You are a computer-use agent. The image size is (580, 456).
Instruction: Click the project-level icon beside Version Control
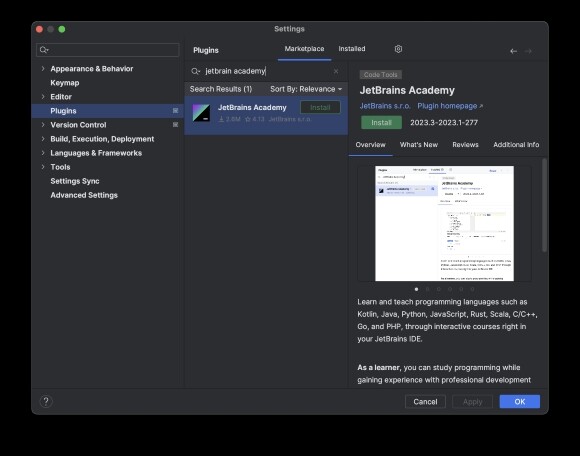pyautogui.click(x=175, y=125)
